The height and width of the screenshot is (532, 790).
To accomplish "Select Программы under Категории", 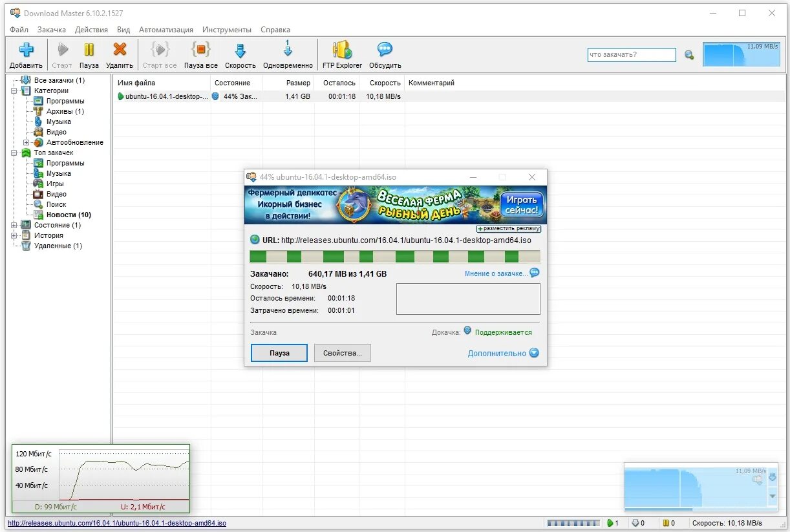I will (65, 101).
